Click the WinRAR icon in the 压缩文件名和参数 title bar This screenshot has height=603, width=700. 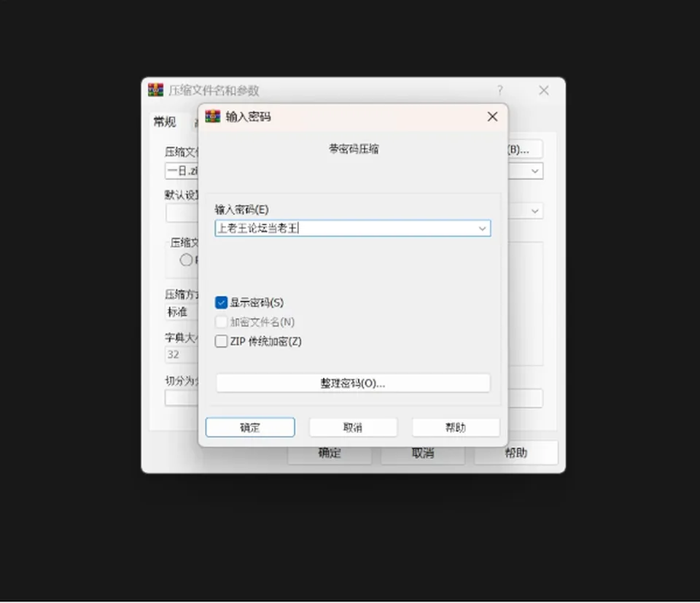pyautogui.click(x=156, y=90)
